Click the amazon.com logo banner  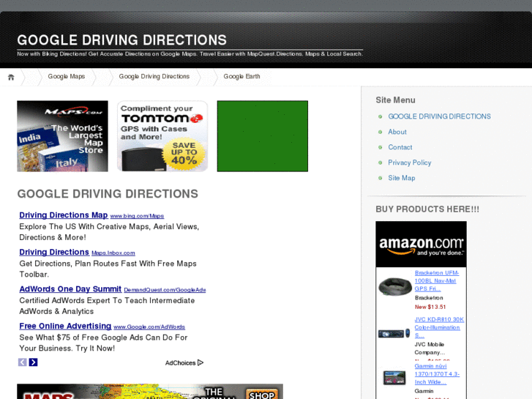click(421, 245)
